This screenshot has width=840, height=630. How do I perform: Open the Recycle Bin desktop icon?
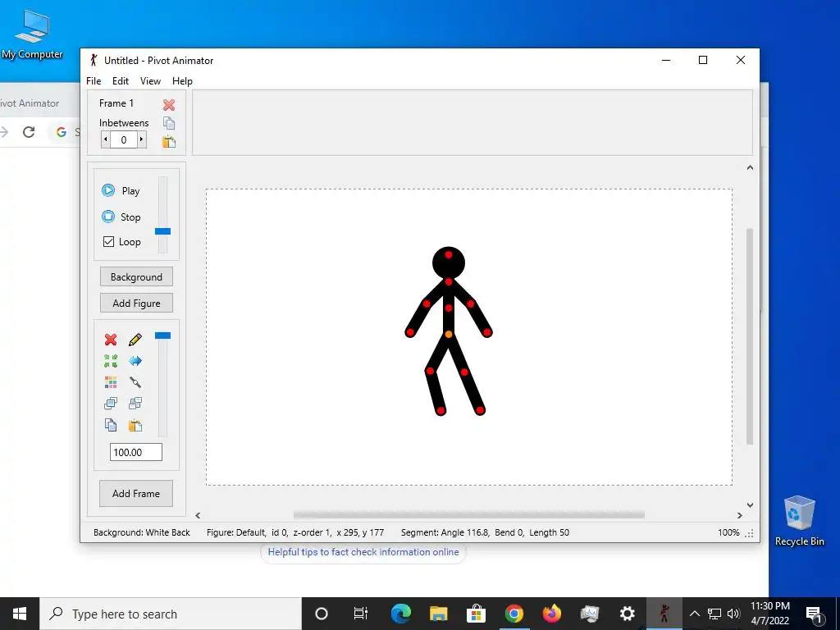[799, 521]
